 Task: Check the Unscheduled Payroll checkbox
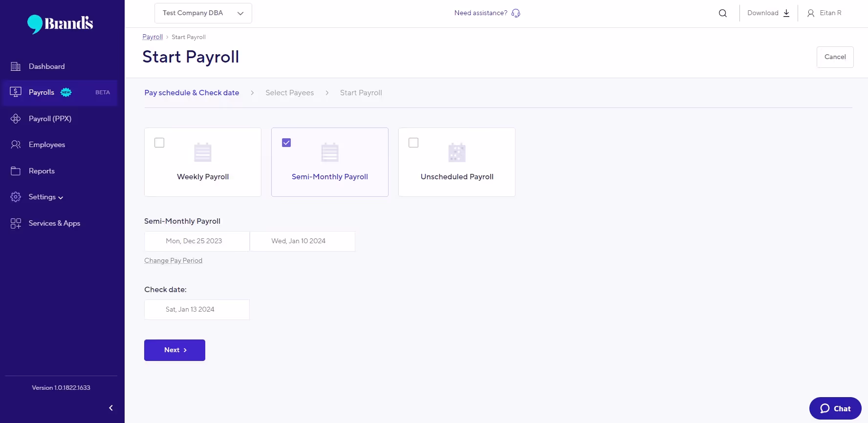click(413, 143)
